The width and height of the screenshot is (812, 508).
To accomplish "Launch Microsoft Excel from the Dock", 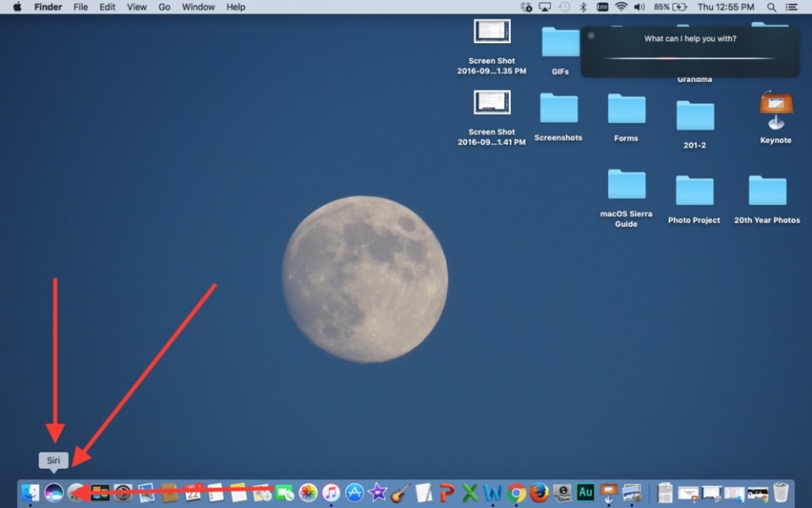I will [x=471, y=493].
